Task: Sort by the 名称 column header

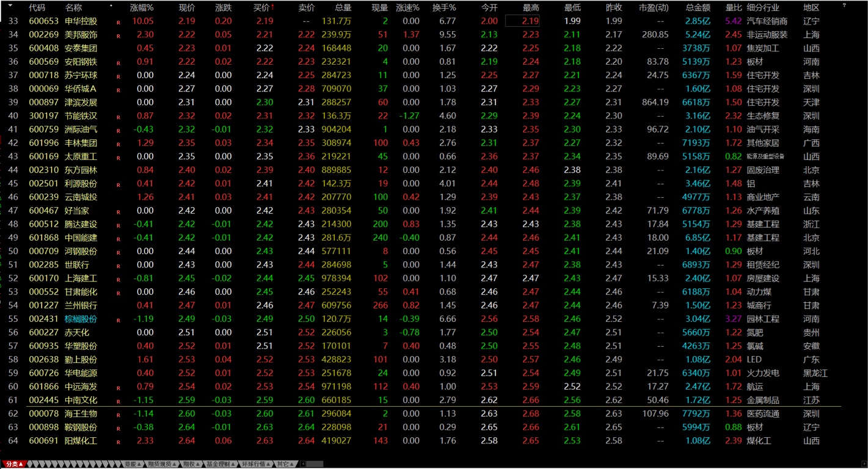Action: 73,8
